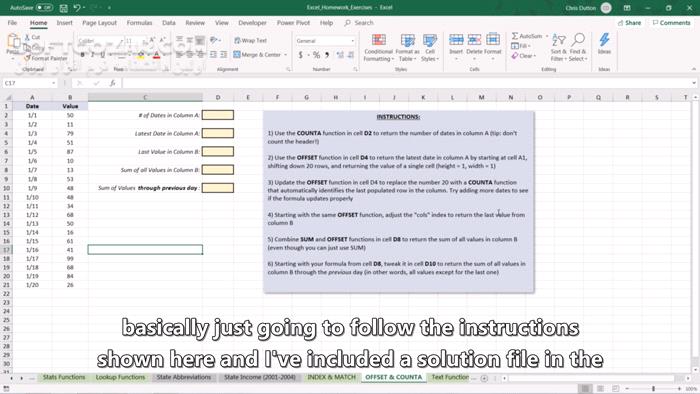This screenshot has height=394, width=700.
Task: Click the Decrease Indent icon
Action: pyautogui.click(x=213, y=54)
